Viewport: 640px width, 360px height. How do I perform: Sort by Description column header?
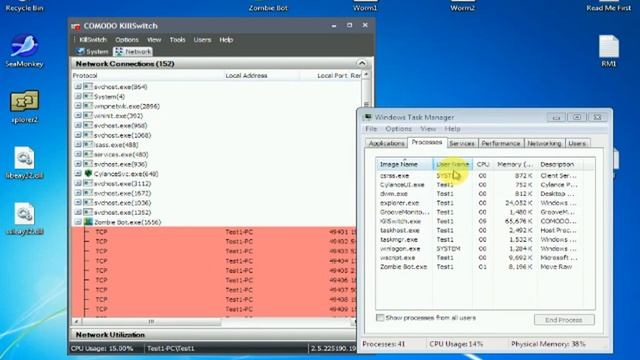pos(560,164)
